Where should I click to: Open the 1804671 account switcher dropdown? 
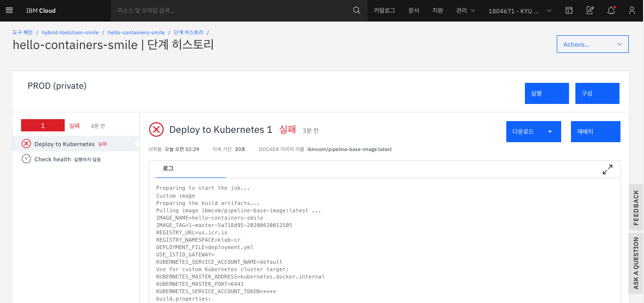(x=520, y=10)
